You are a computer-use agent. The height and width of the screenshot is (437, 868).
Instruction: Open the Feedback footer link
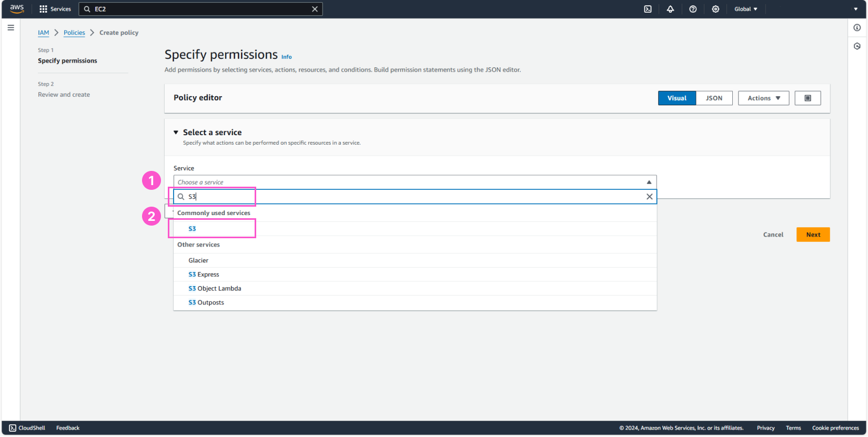tap(68, 428)
